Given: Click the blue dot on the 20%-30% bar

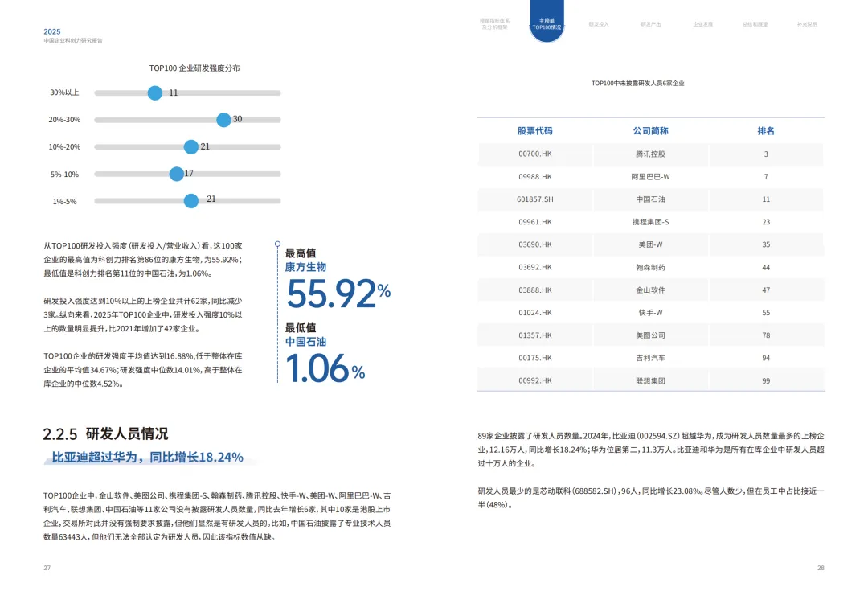Looking at the screenshot, I should click(x=223, y=120).
